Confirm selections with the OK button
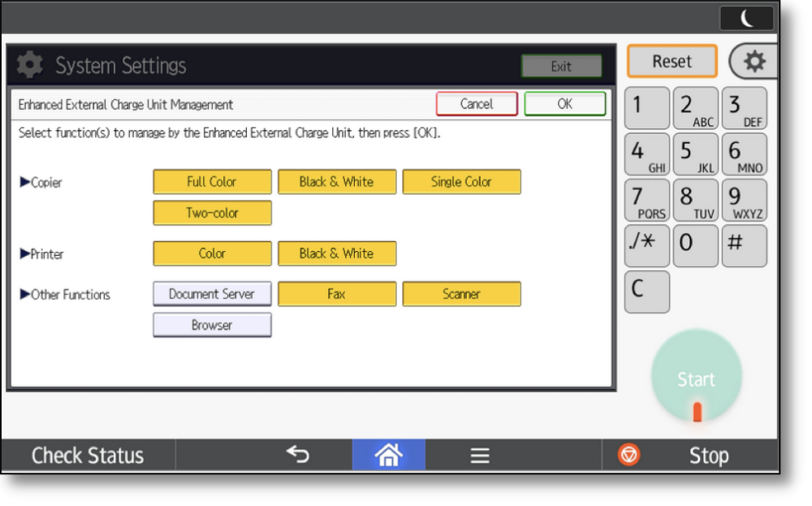The image size is (812, 506). point(564,104)
